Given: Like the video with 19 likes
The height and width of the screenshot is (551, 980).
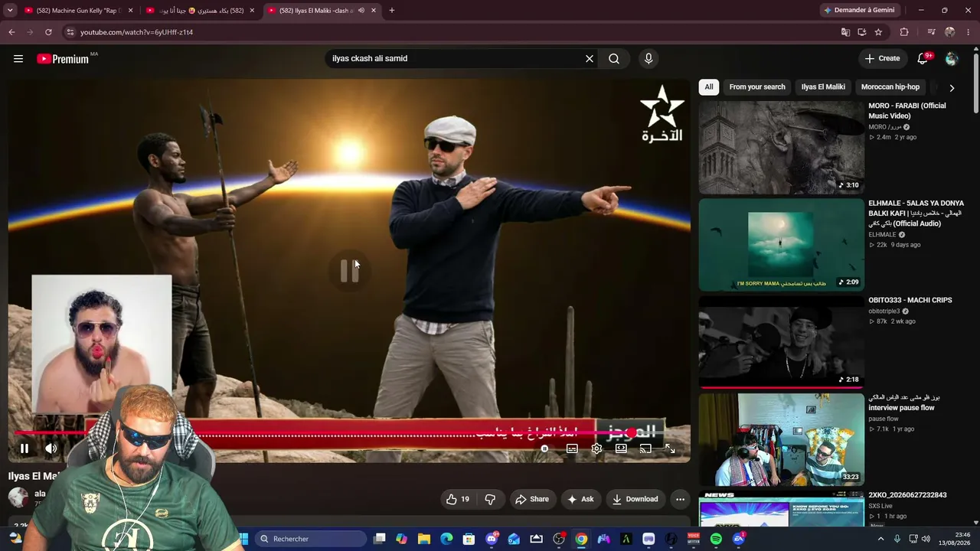Looking at the screenshot, I should pos(457,500).
